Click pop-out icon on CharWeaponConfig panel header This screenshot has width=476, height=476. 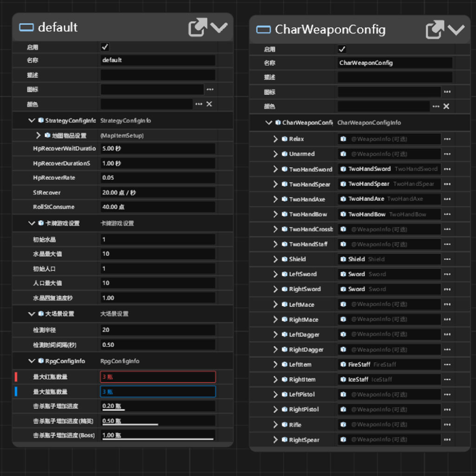coord(435,30)
